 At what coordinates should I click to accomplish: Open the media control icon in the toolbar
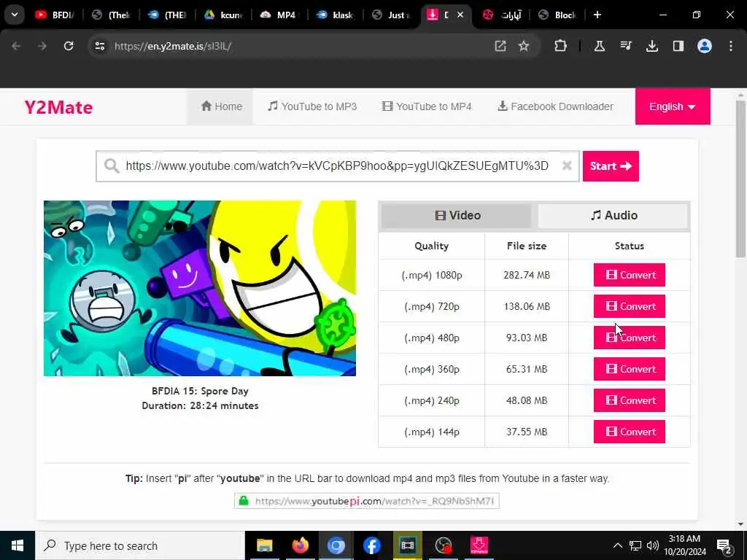click(x=625, y=46)
